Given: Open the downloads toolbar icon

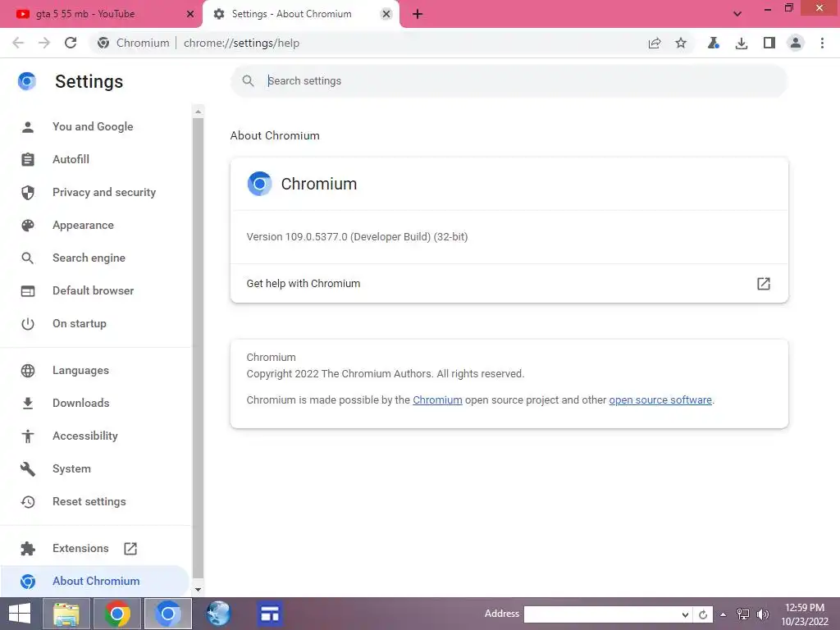Looking at the screenshot, I should point(741,43).
